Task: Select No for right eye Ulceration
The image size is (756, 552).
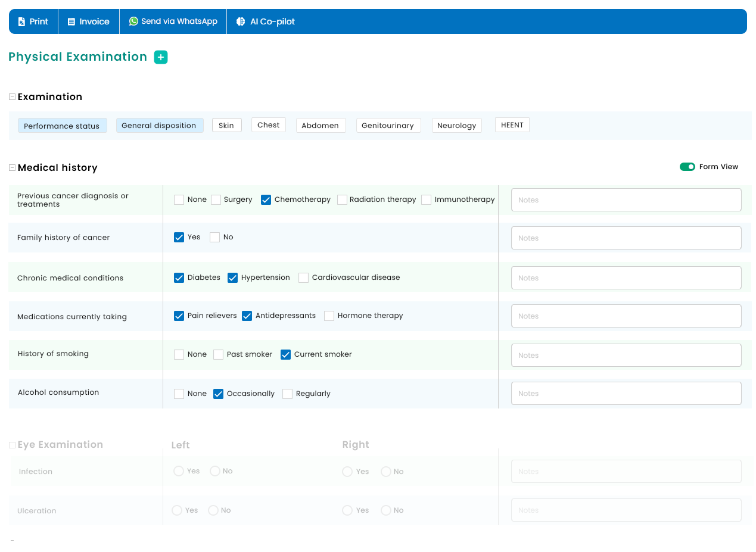Action: [386, 510]
